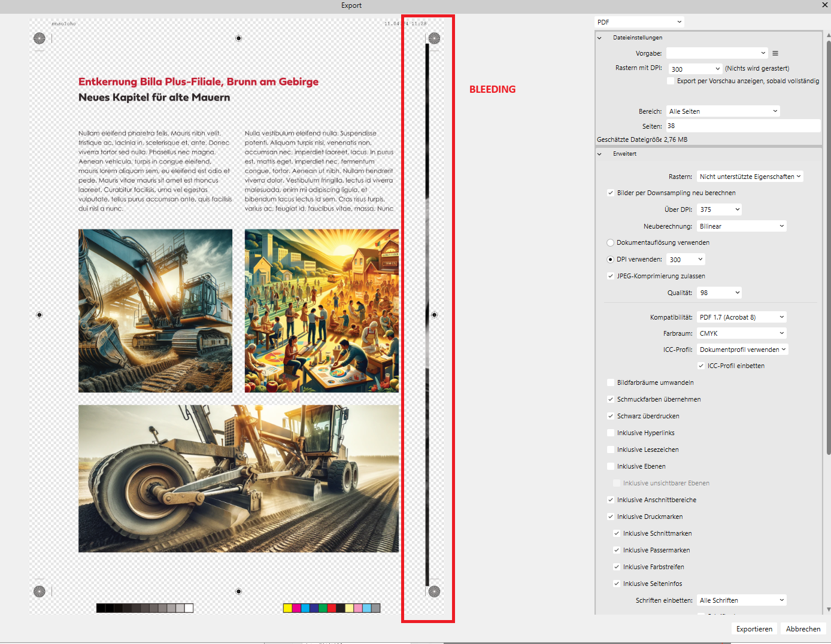Select the 'Dokumentauflösung verwenden' radio button

pos(610,242)
